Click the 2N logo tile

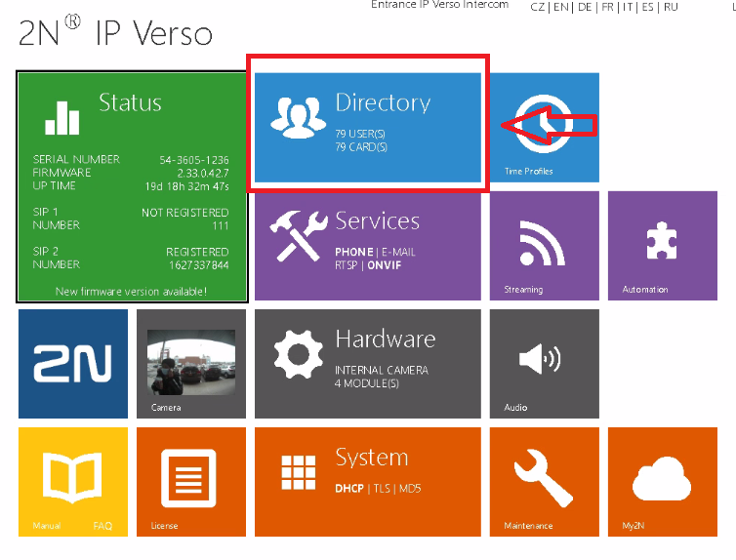pyautogui.click(x=73, y=364)
